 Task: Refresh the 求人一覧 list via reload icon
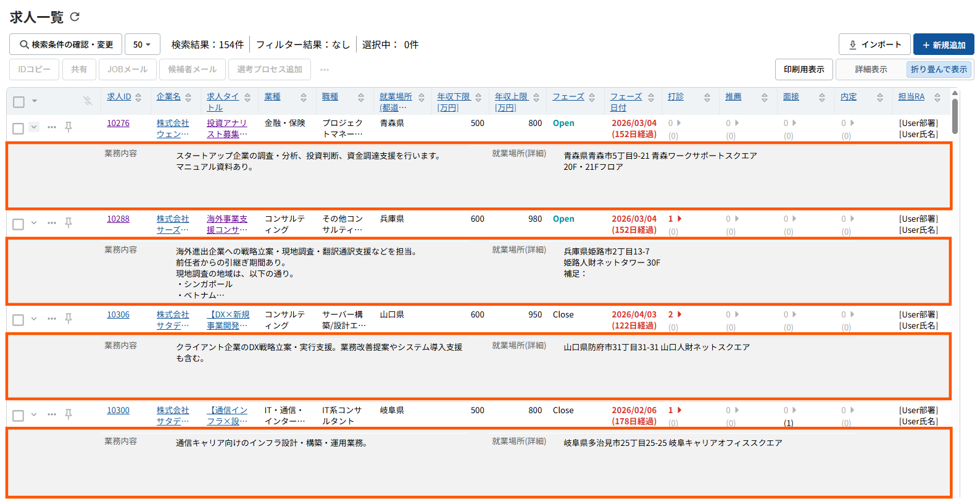[75, 17]
